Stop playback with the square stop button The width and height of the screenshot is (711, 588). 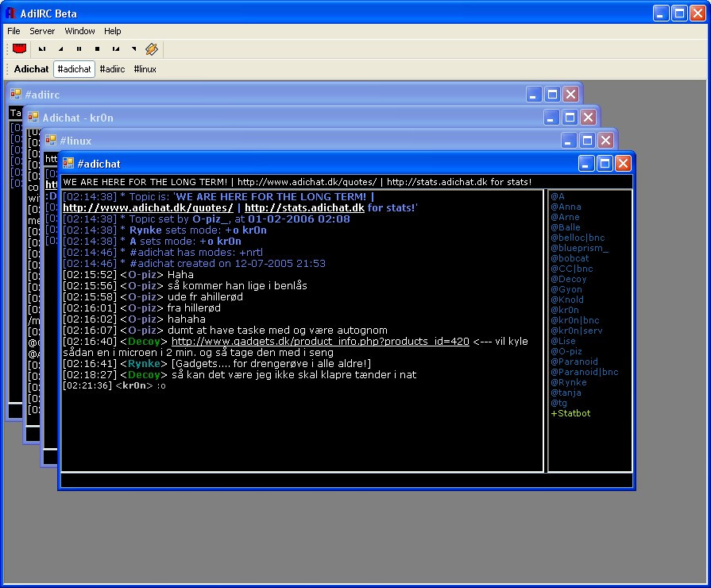coord(97,49)
